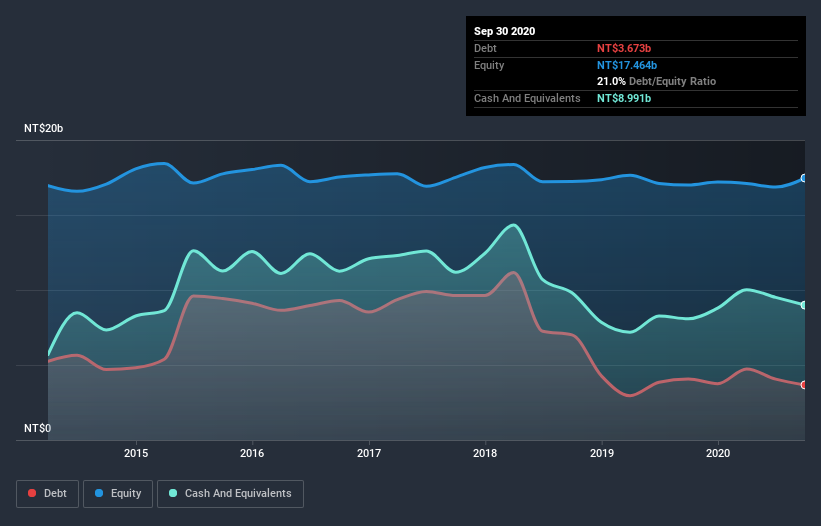Click the NT$0 y-axis label
The image size is (821, 526).
(38, 428)
